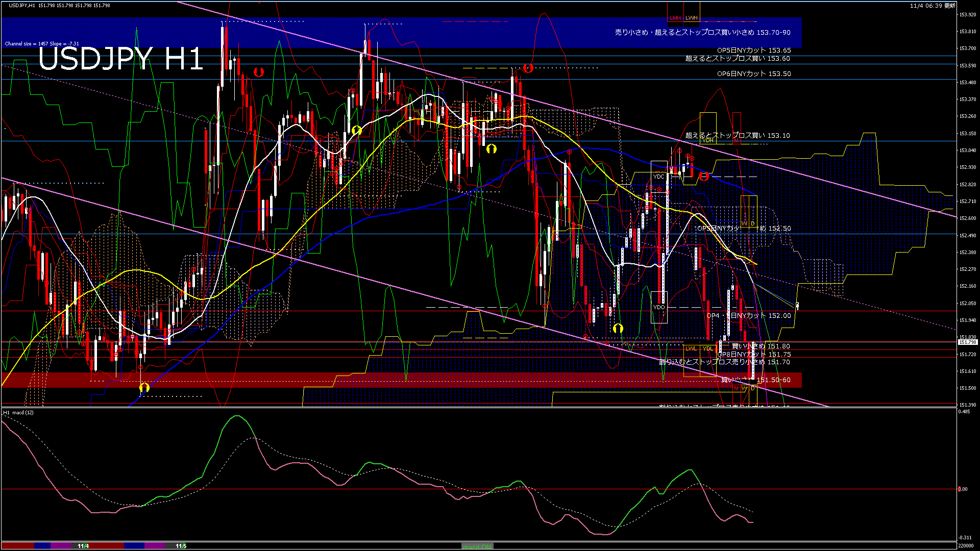Click the current price tag on the price scale

(967, 342)
